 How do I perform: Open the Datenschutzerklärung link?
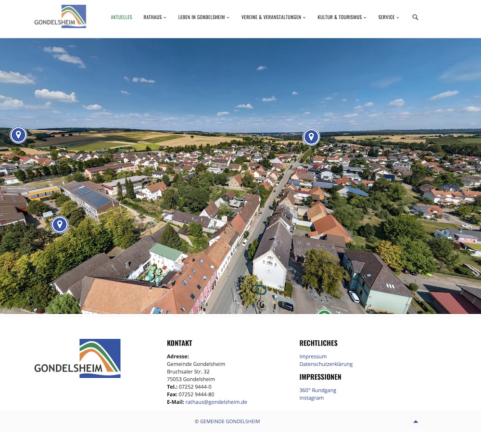[x=326, y=364]
